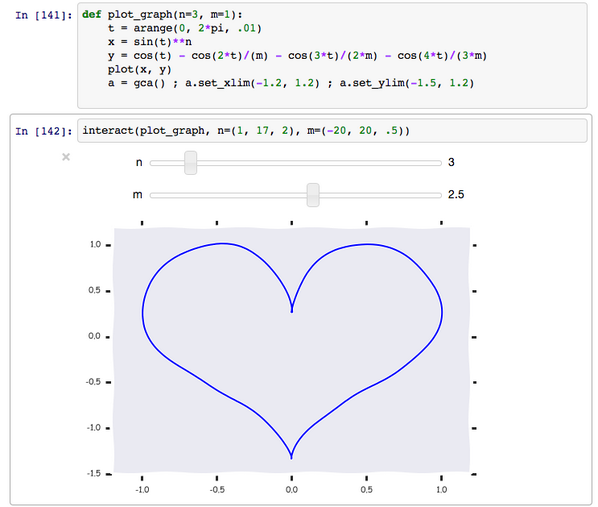
Task: Click the 'y = cos(t)' code line
Action: click(297, 56)
